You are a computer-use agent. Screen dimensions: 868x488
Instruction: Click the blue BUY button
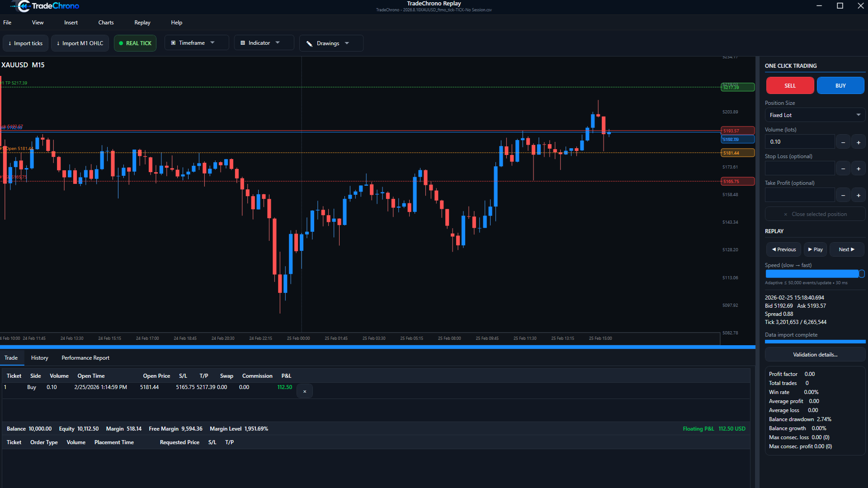[x=840, y=85]
